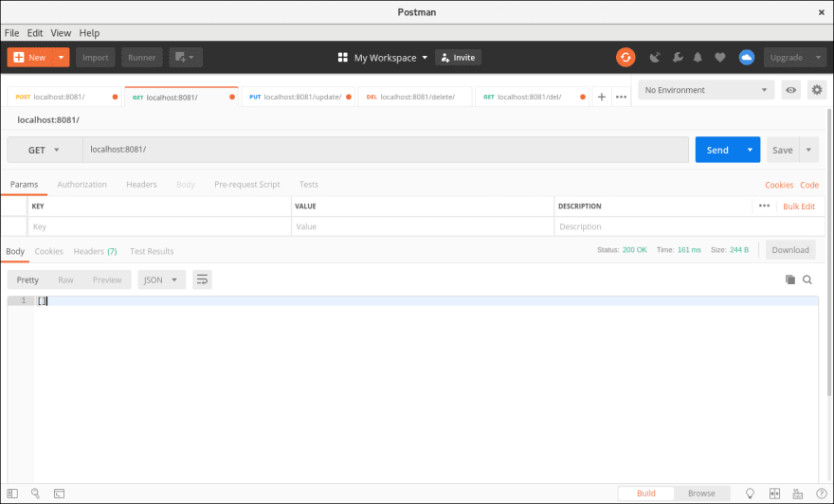Open the wrench settings icon

point(677,58)
